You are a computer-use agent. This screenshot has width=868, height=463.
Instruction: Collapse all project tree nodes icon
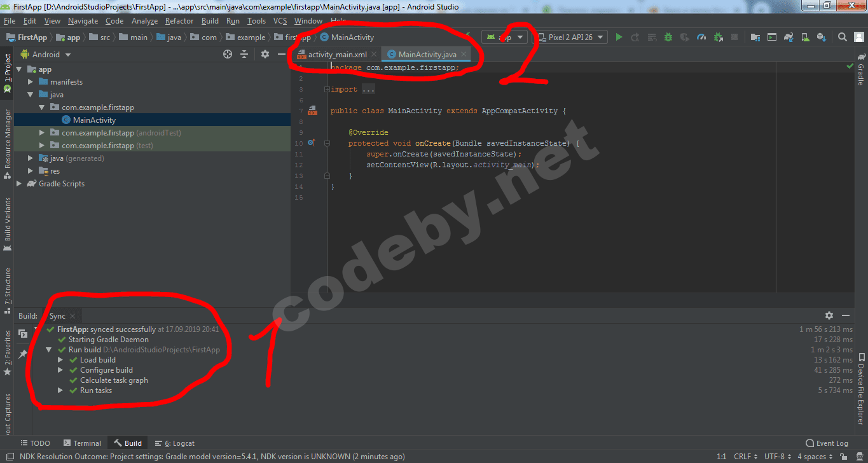(244, 55)
